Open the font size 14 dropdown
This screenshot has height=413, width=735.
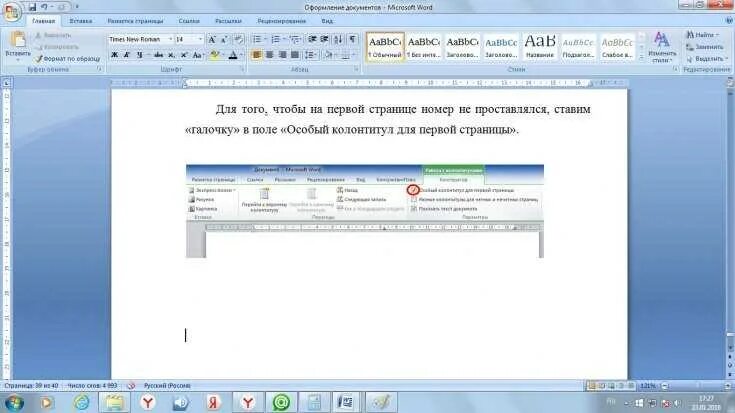201,39
